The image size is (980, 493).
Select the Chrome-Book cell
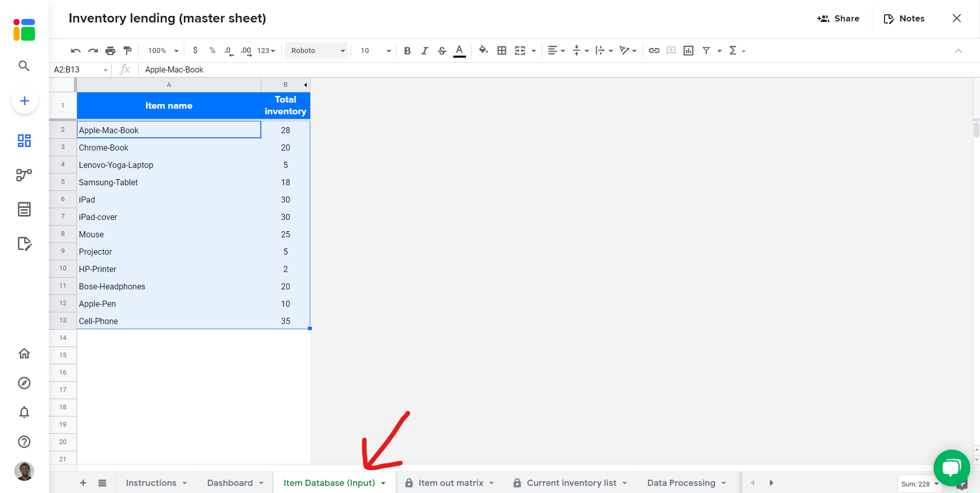coord(168,147)
